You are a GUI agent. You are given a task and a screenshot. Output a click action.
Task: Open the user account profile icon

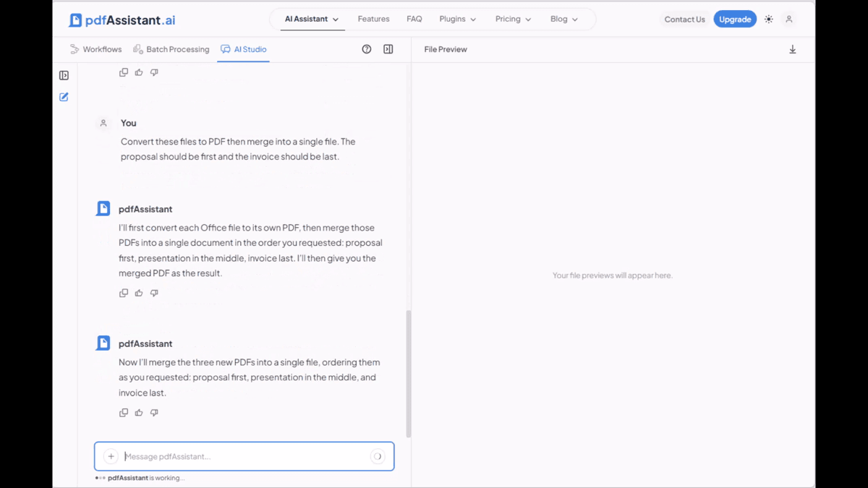point(789,20)
